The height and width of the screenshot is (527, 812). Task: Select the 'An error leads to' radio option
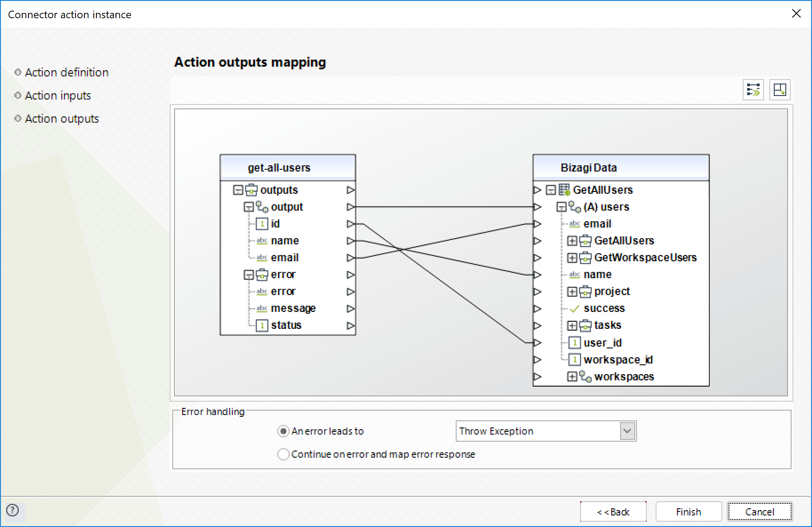point(283,431)
